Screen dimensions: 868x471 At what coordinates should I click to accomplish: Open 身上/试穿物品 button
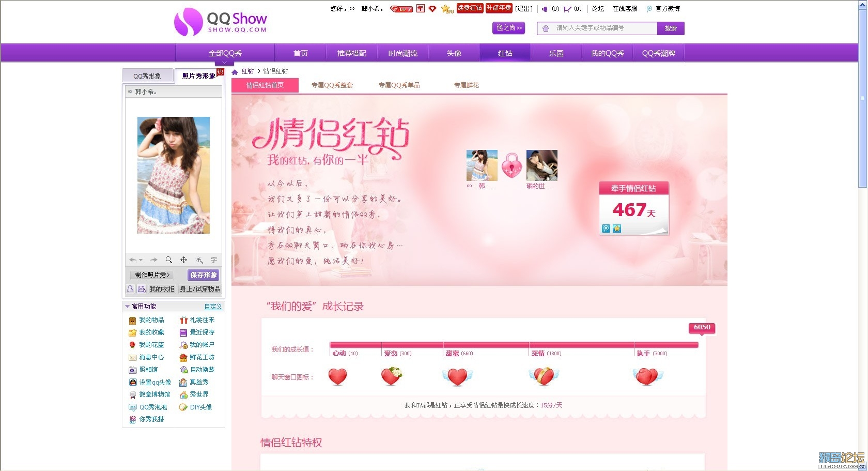point(200,289)
